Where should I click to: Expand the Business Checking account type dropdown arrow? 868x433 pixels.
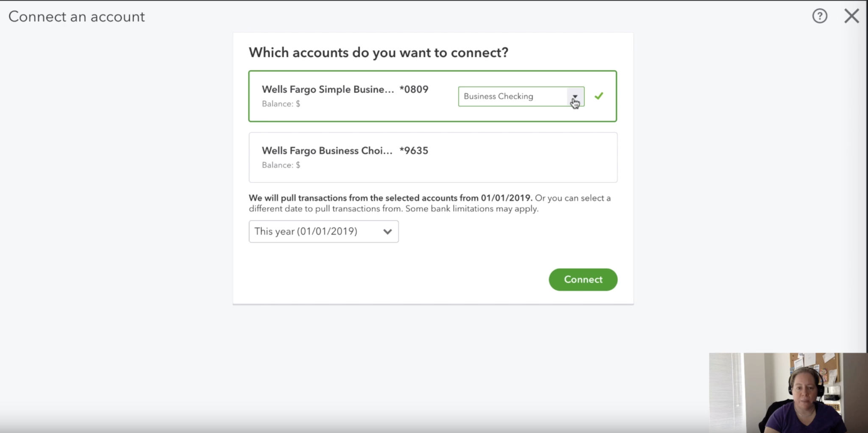575,96
